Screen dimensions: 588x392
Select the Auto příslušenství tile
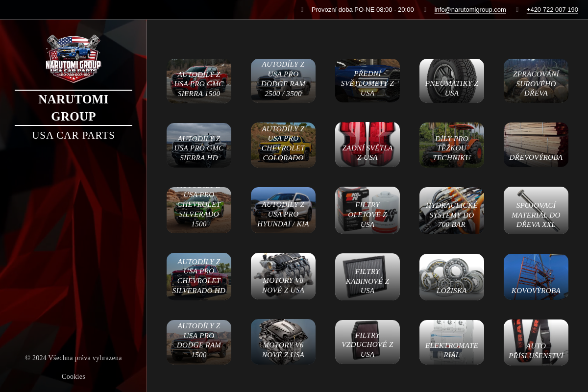(x=536, y=342)
